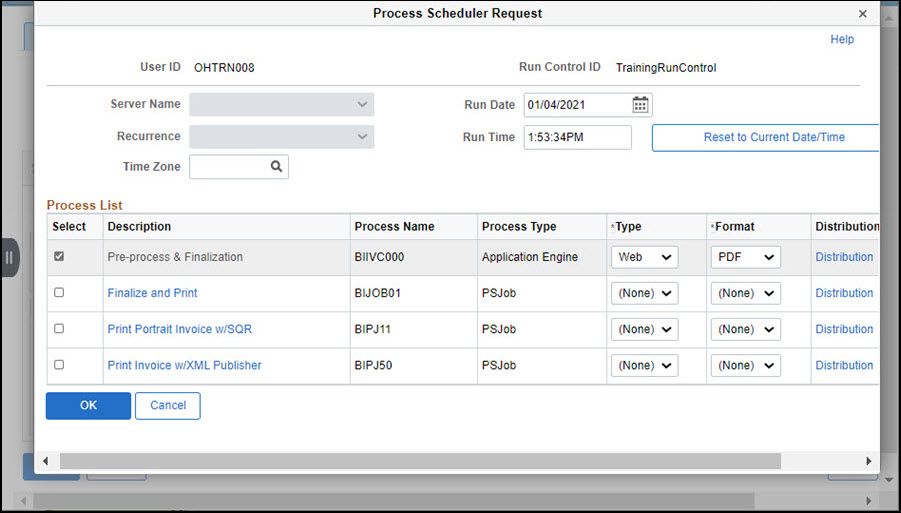Image resolution: width=901 pixels, height=513 pixels.
Task: Click the OK button
Action: tap(88, 405)
